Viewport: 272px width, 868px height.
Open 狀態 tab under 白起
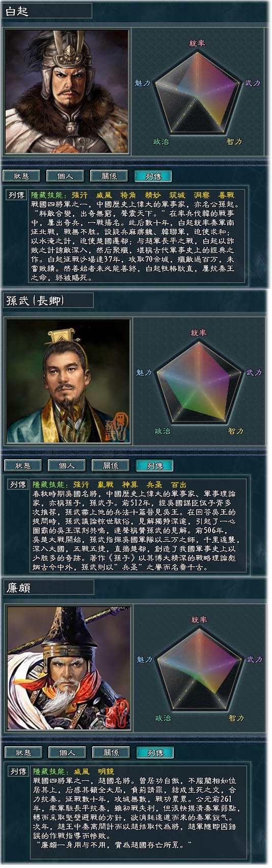tap(21, 176)
